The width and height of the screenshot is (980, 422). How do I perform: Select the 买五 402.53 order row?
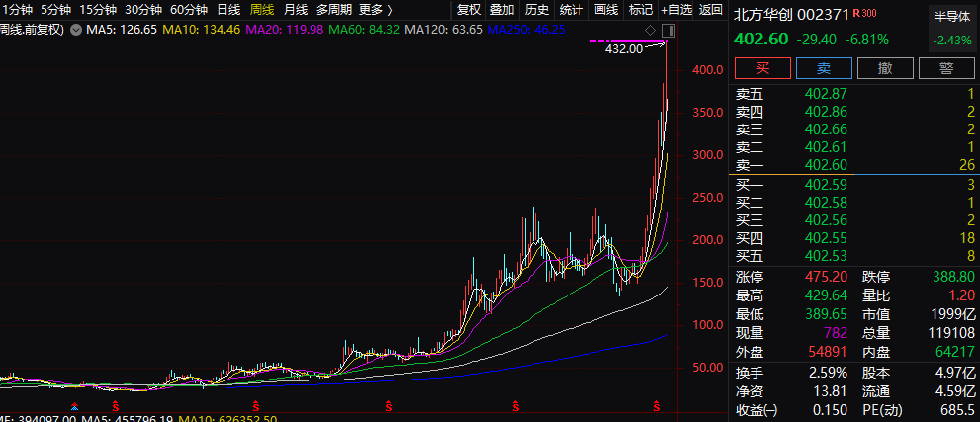click(854, 255)
